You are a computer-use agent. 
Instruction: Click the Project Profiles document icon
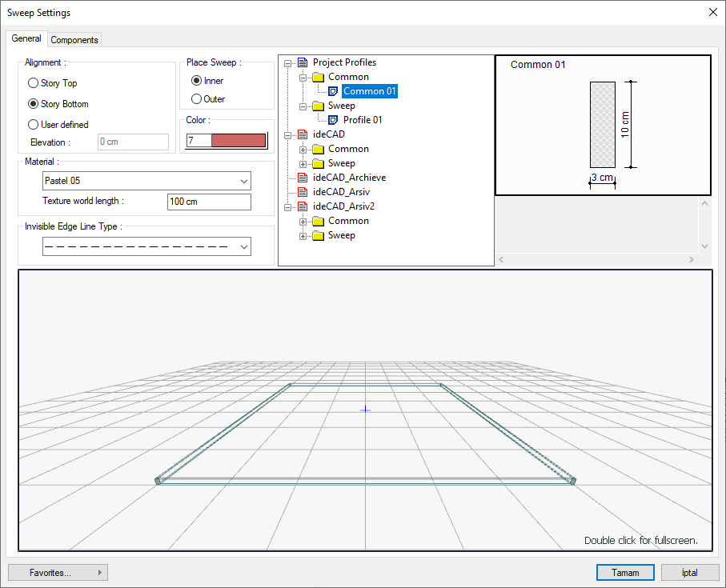click(302, 62)
